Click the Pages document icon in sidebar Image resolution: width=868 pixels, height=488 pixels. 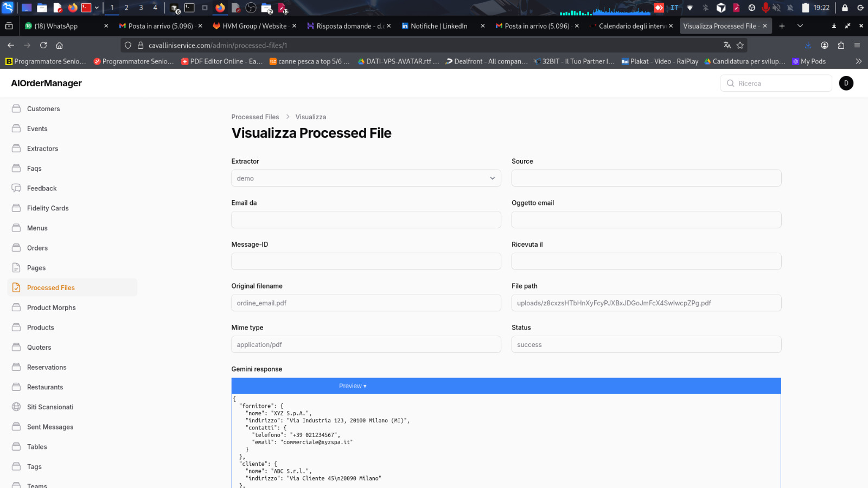click(16, 268)
